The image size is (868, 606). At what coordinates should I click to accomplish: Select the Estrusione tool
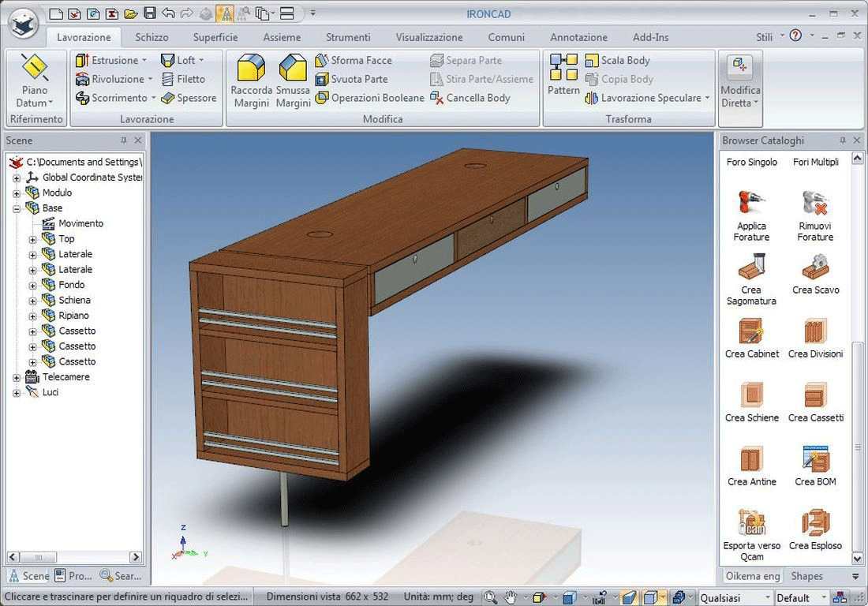[x=111, y=60]
